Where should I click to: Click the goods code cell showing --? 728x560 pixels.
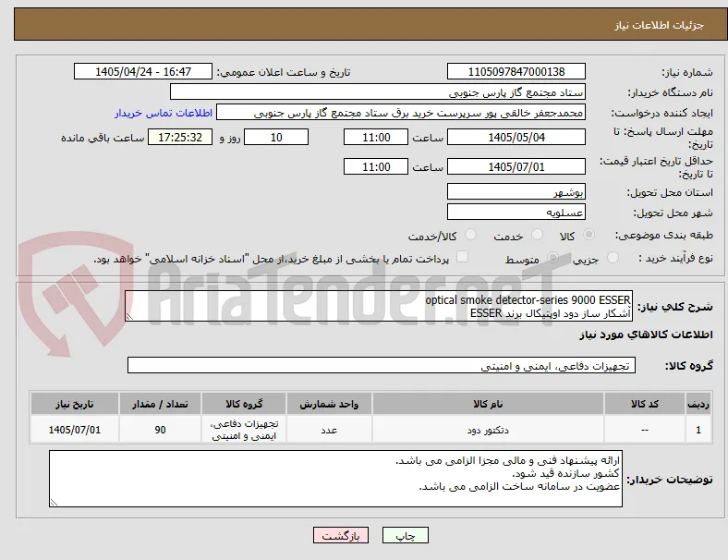[x=645, y=430]
